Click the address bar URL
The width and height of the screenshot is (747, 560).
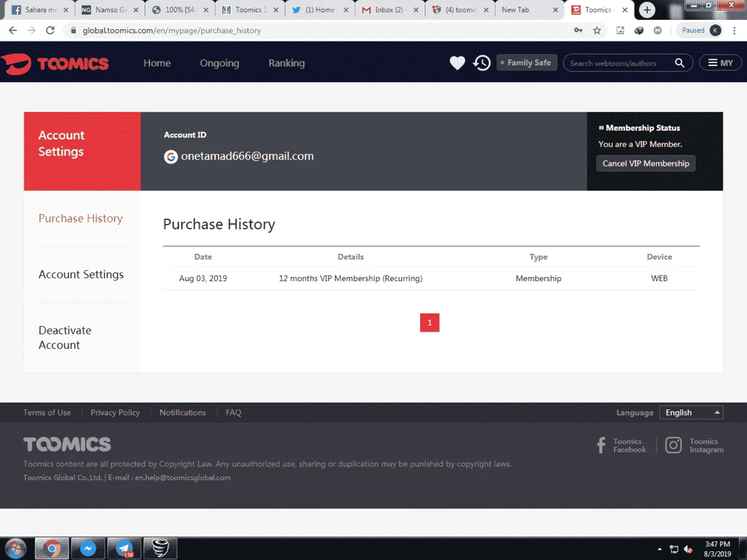[172, 30]
